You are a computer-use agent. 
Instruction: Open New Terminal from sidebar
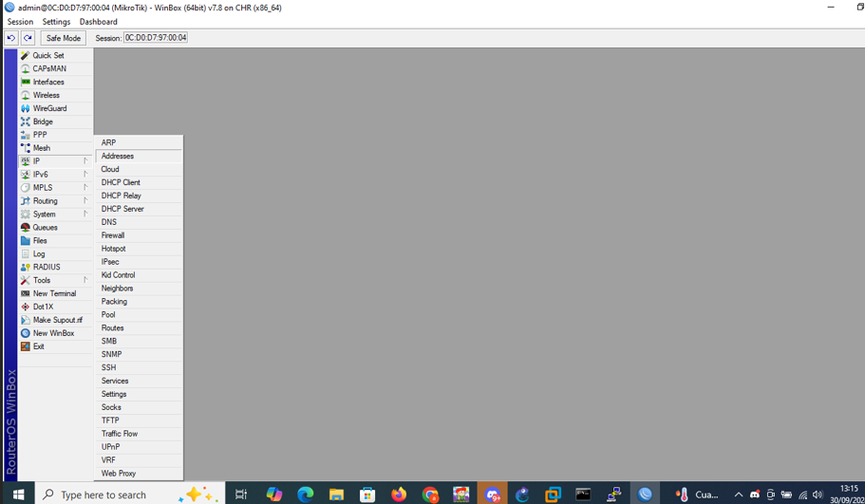pyautogui.click(x=55, y=293)
